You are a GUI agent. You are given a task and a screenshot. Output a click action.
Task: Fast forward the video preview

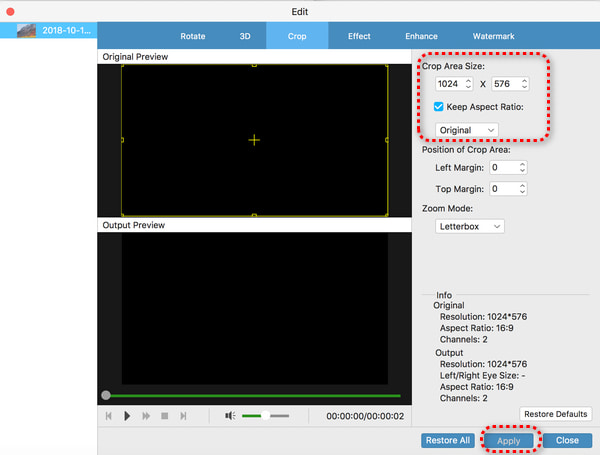pos(146,416)
